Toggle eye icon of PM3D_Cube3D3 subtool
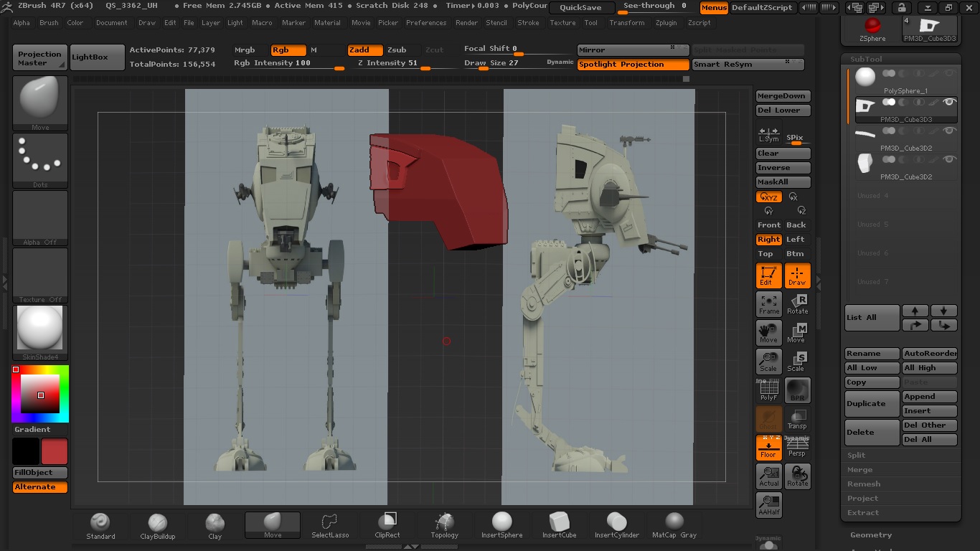This screenshot has height=551, width=980. point(949,102)
